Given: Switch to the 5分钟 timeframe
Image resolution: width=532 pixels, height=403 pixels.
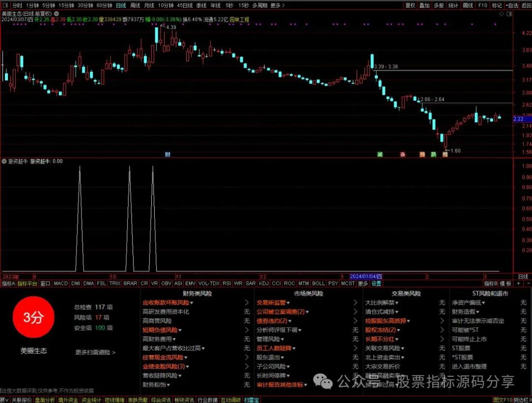Looking at the screenshot, I should coord(48,5).
